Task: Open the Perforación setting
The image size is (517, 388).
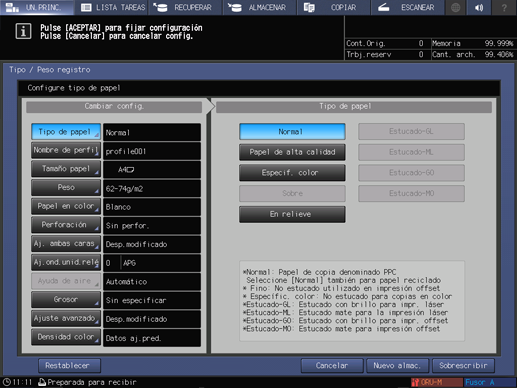Action: coord(66,225)
